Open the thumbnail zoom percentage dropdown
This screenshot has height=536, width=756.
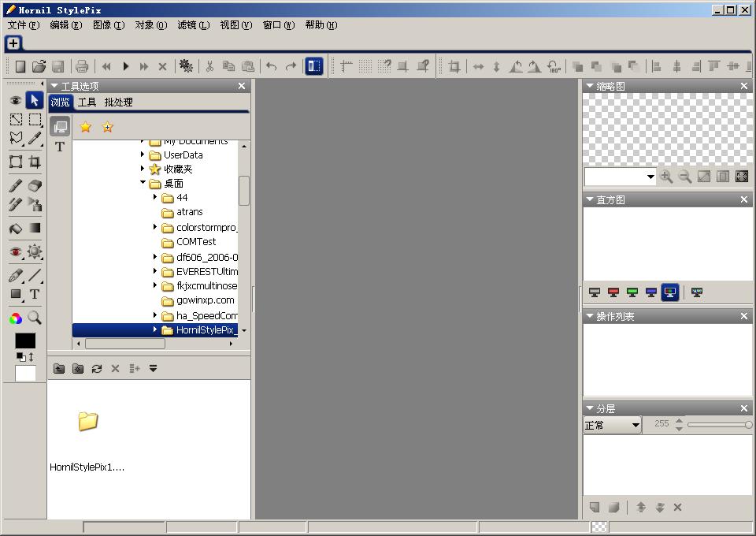(650, 177)
